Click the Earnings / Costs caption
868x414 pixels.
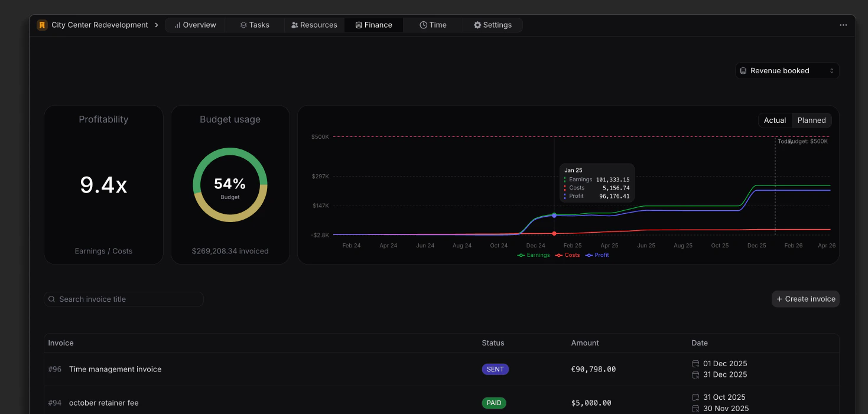click(x=103, y=251)
